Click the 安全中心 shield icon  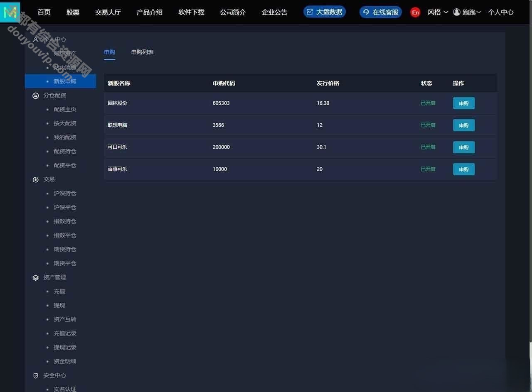36,375
